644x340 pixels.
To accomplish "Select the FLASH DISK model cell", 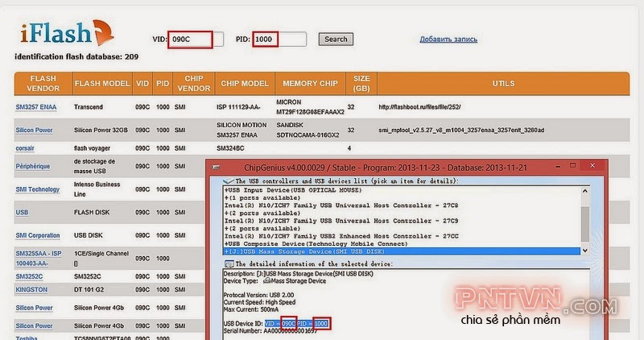I will 92,212.
